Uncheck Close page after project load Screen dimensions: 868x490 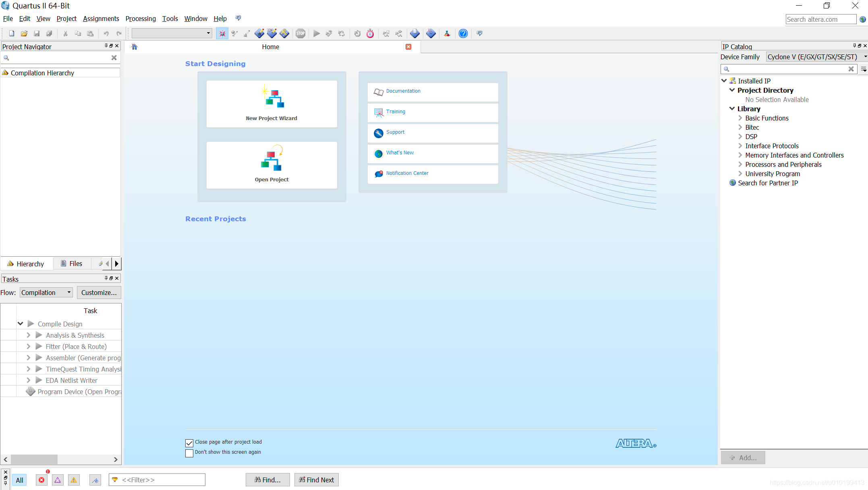click(x=189, y=443)
